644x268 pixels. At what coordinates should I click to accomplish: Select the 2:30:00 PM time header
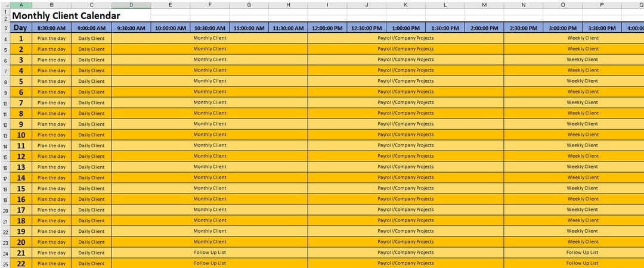click(524, 28)
